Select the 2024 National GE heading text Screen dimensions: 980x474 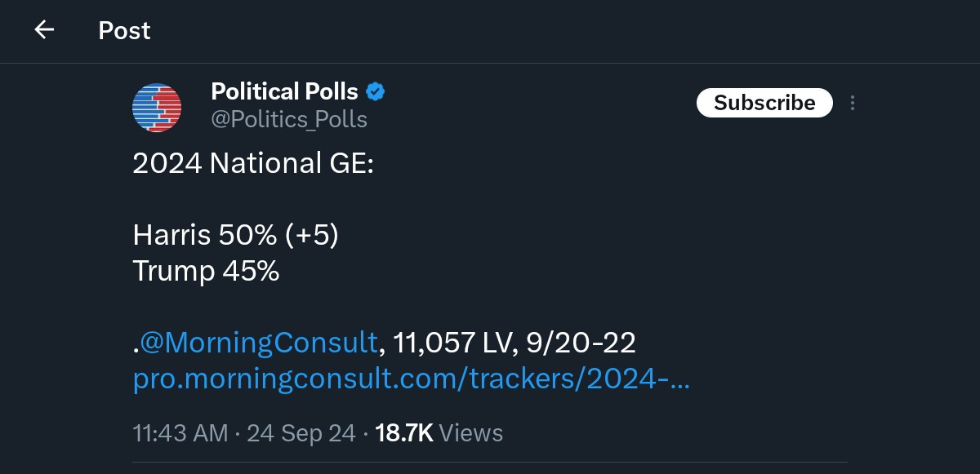[253, 163]
